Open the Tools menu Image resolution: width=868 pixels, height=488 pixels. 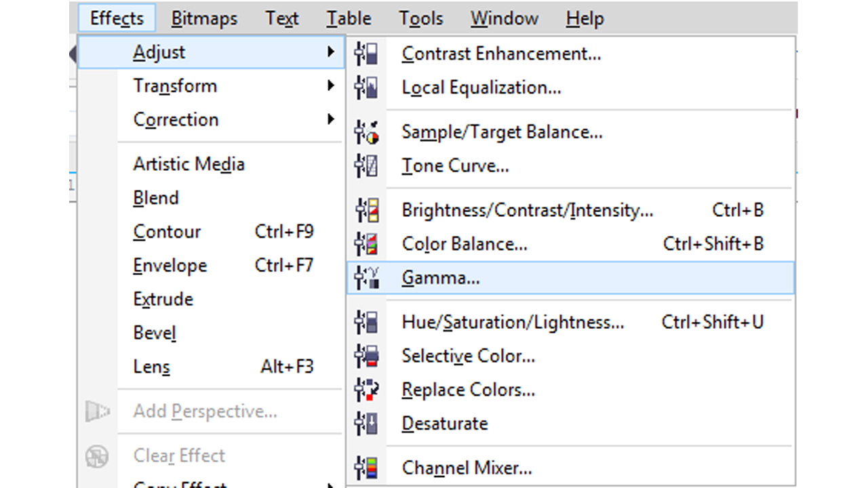(x=420, y=18)
